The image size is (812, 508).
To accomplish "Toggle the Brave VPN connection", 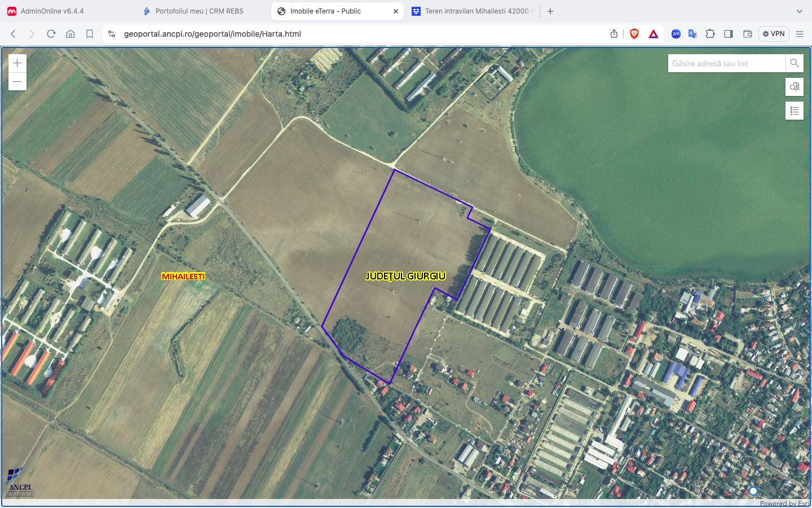I will point(773,33).
